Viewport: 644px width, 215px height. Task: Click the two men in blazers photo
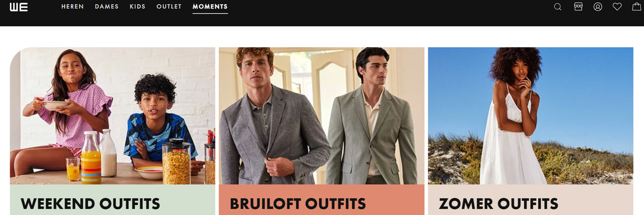tap(321, 116)
